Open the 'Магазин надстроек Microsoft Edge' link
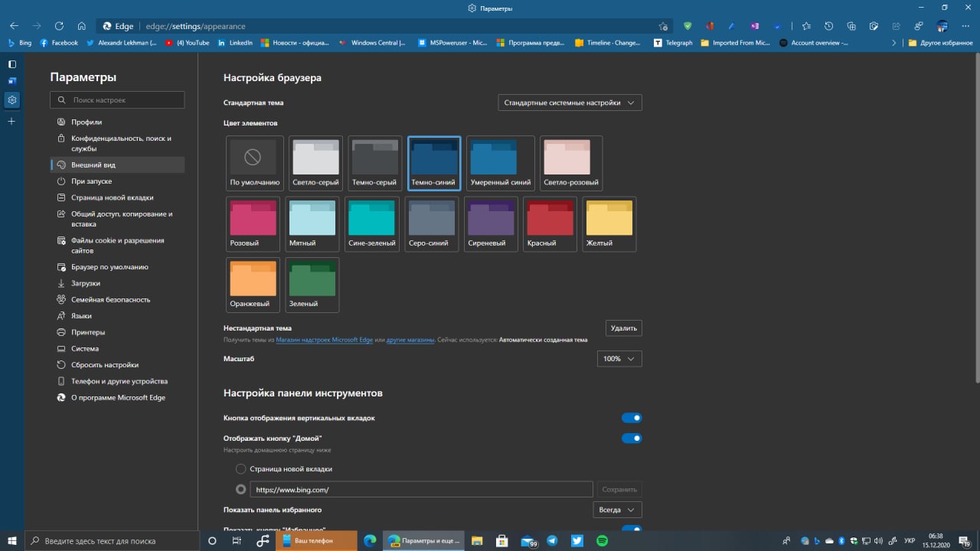The height and width of the screenshot is (551, 980). click(x=324, y=340)
